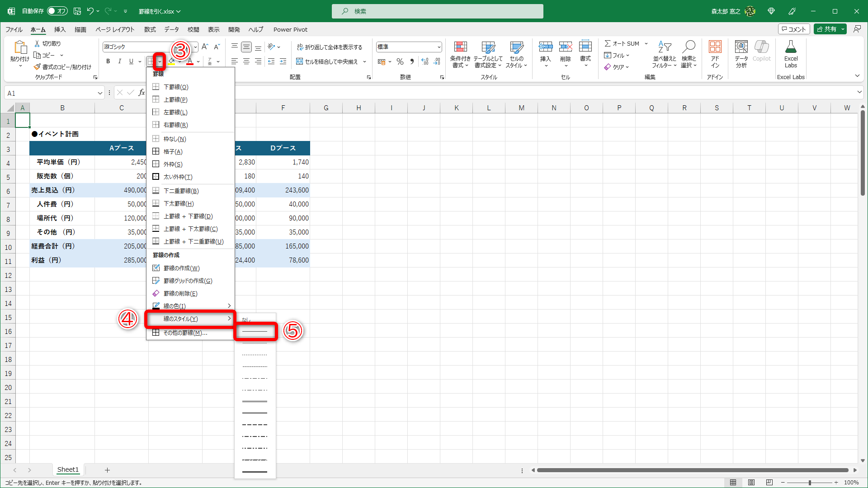Open the number format (標準) dropdown
This screenshot has height=488, width=868.
[439, 47]
